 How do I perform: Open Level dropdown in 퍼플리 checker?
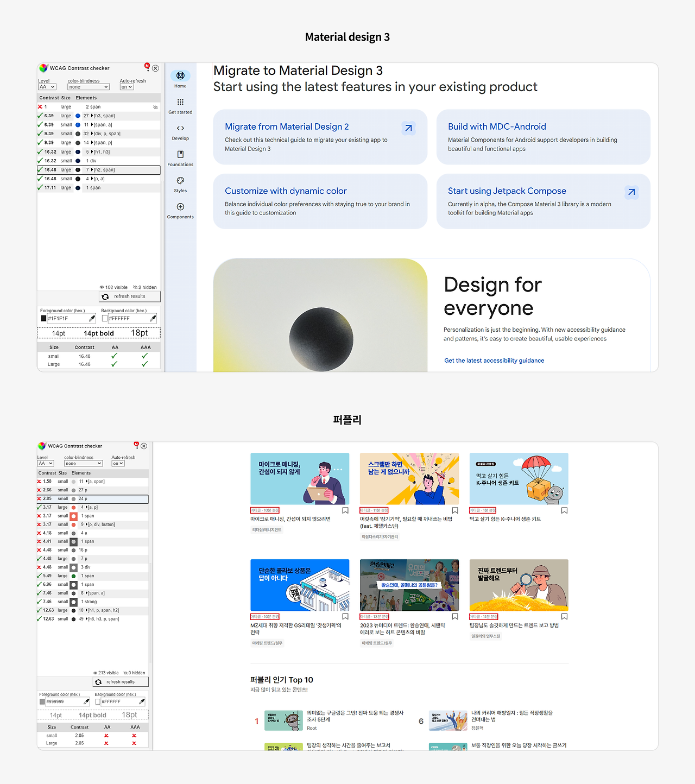46,464
